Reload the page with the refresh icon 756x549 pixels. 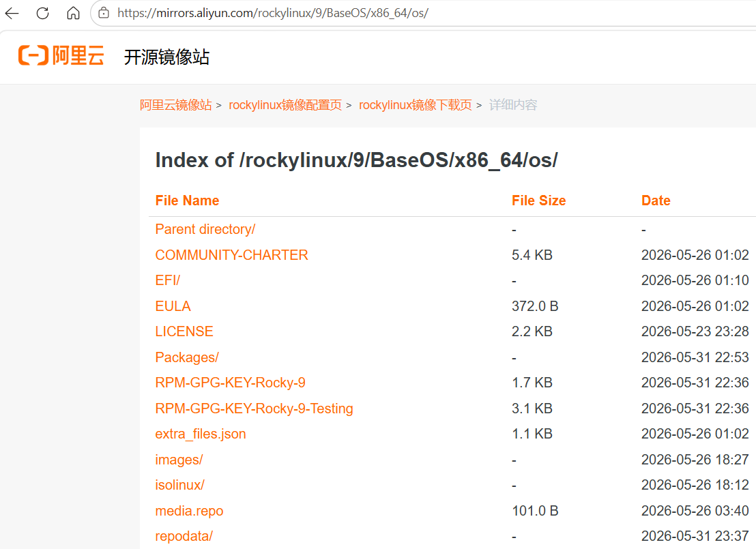(x=42, y=13)
